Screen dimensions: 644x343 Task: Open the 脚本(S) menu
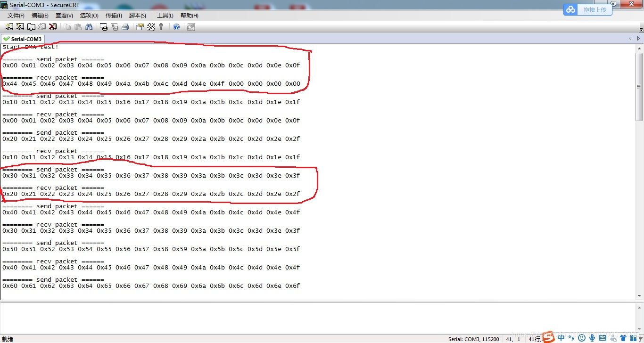click(138, 16)
